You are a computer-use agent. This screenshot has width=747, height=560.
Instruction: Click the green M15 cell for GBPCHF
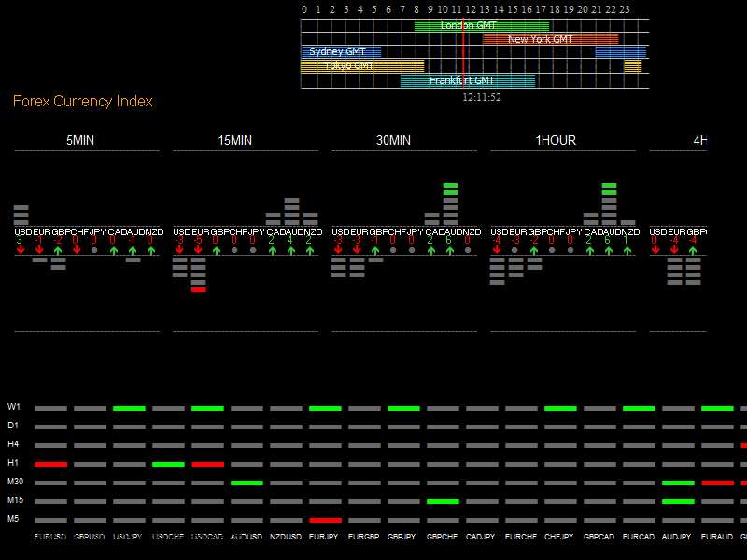point(443,501)
